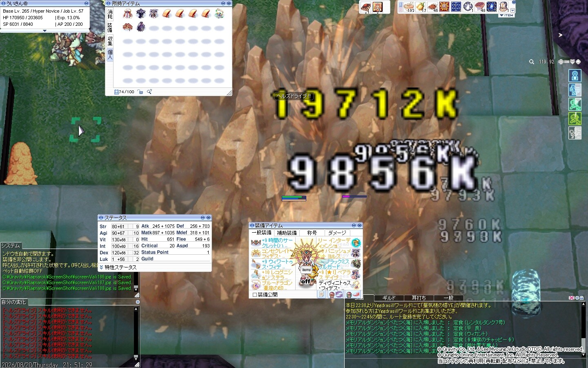588x368 pixels.
Task: Use the red bowl hotbar item with 48
Action: [x=480, y=7]
